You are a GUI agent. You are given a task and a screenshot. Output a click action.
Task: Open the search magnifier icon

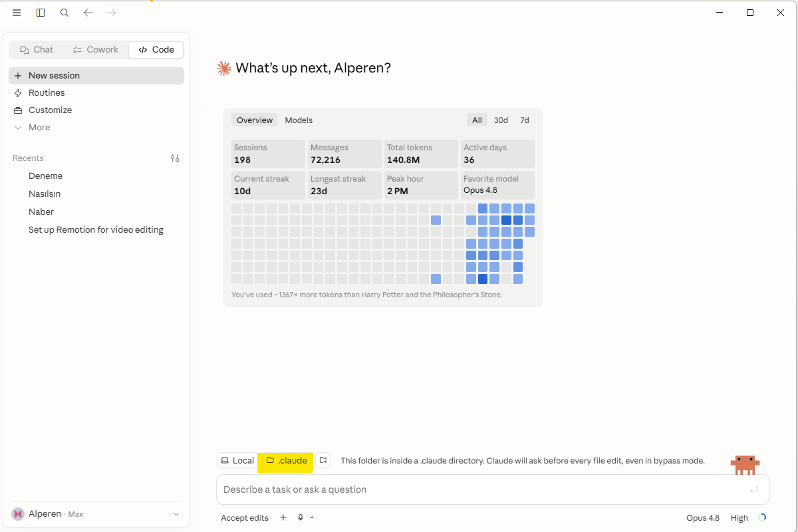tap(65, 13)
